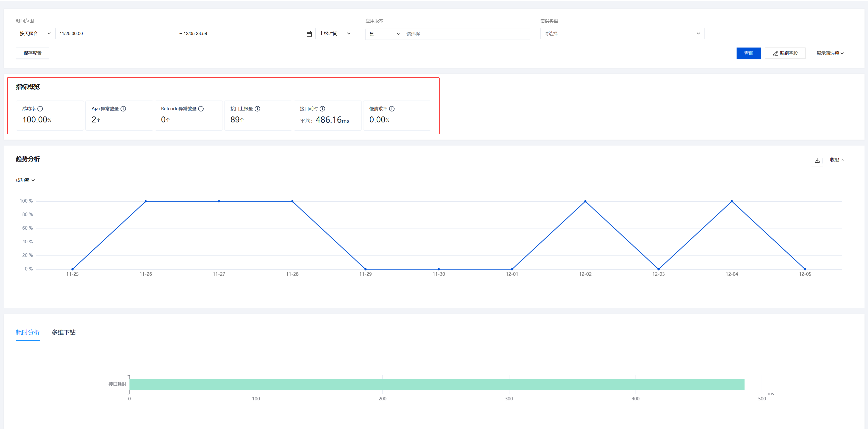The image size is (868, 429).
Task: Click the info icon next to 接口上报量
Action: (x=257, y=109)
